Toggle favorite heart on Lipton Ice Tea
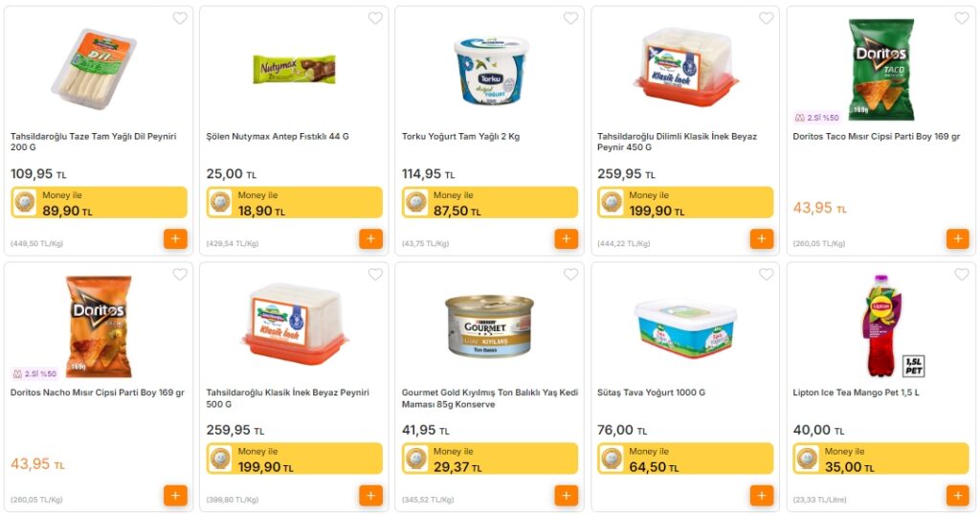Viewport: 980px width, 515px height. coord(962,275)
